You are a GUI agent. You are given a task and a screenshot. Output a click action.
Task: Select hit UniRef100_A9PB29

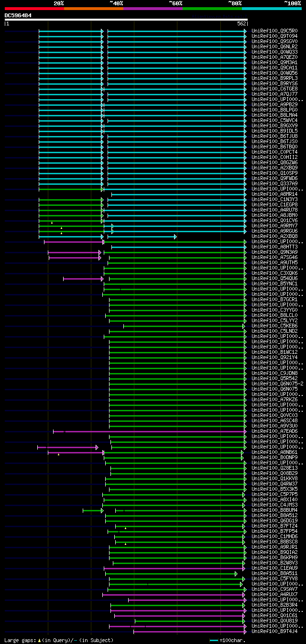pos(274,104)
